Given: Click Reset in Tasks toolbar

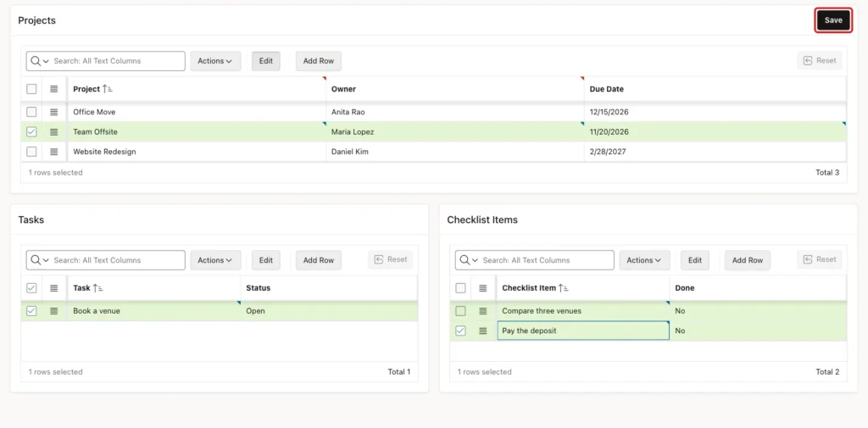Looking at the screenshot, I should coord(390,259).
